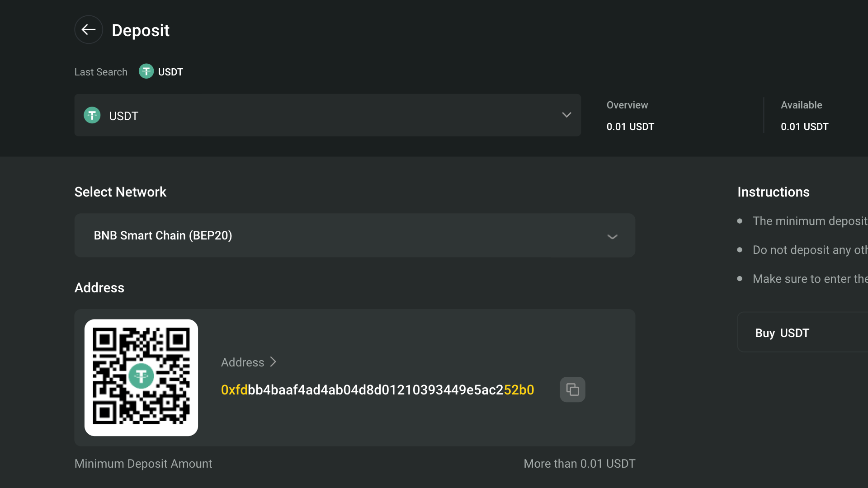Screen dimensions: 868x488
Task: Click 'The minimum deposit' instruction line
Action: coord(810,221)
